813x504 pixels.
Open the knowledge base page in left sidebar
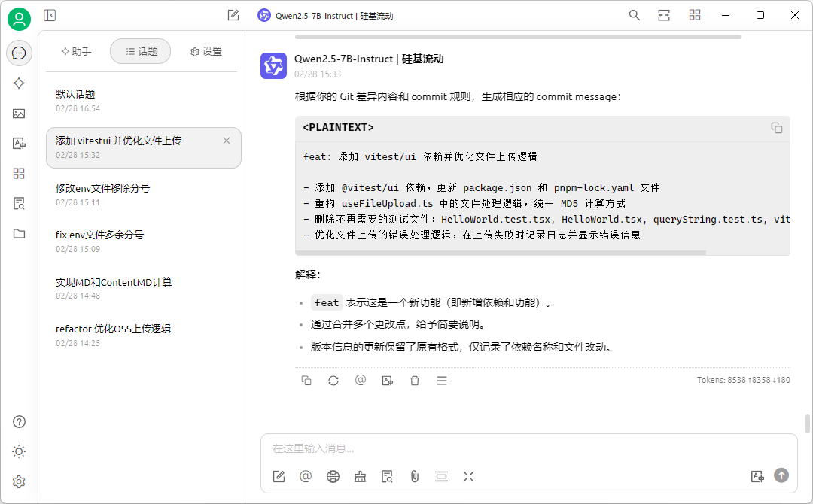tap(20, 203)
